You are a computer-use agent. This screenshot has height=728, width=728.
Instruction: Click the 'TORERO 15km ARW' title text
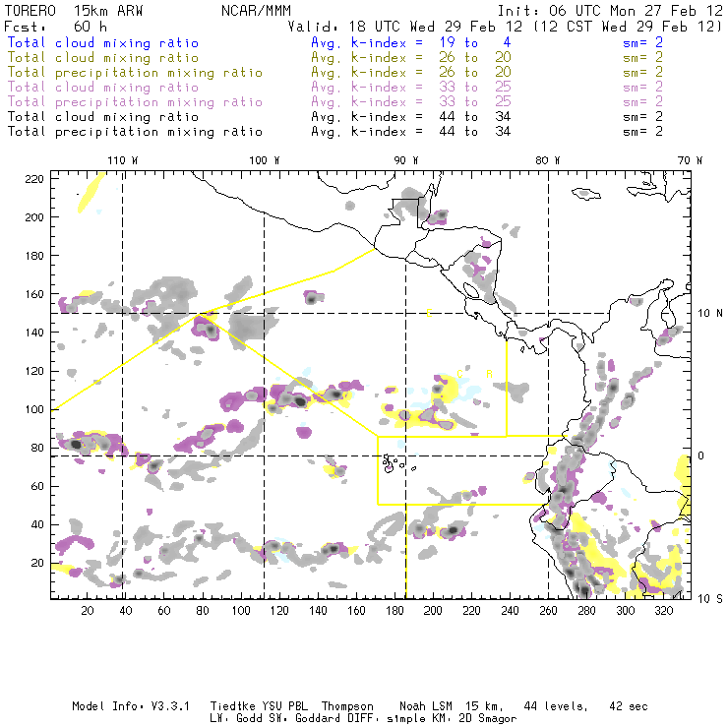pyautogui.click(x=74, y=11)
